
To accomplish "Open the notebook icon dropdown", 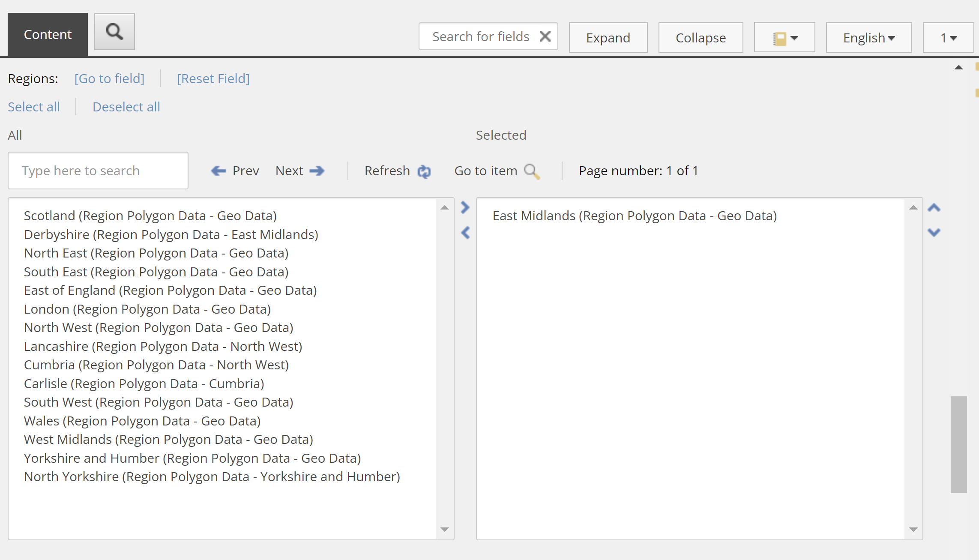I will 784,38.
